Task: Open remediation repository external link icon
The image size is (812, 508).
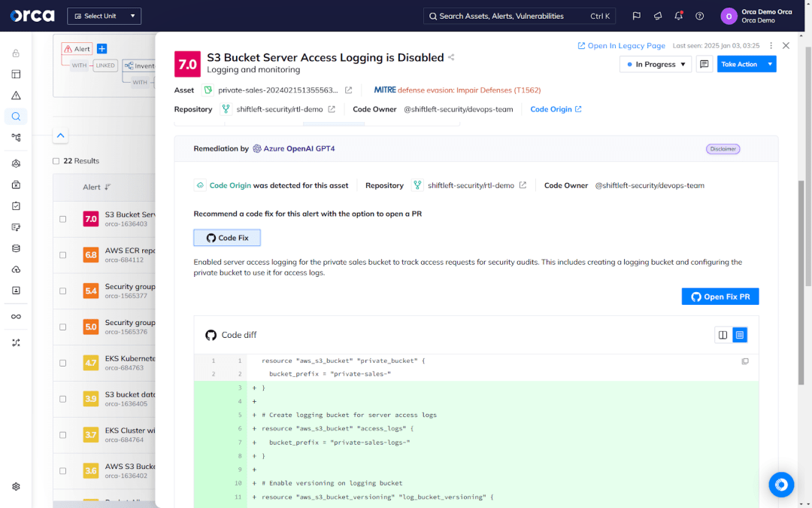Action: tap(523, 185)
